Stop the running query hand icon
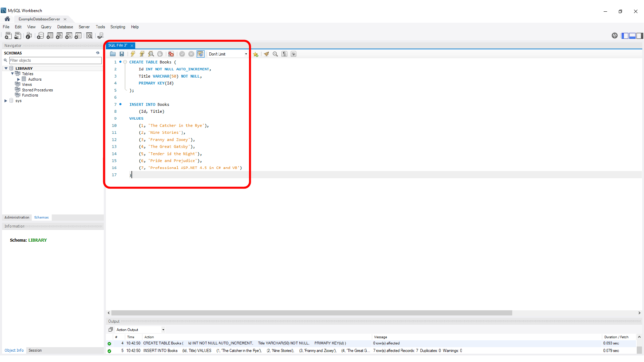 tap(160, 54)
